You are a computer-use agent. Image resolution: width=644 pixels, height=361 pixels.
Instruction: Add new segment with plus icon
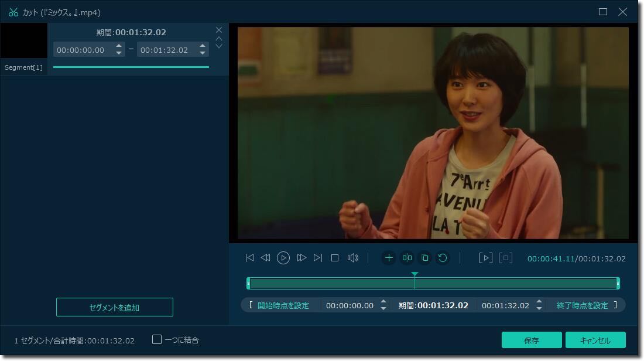click(x=389, y=258)
